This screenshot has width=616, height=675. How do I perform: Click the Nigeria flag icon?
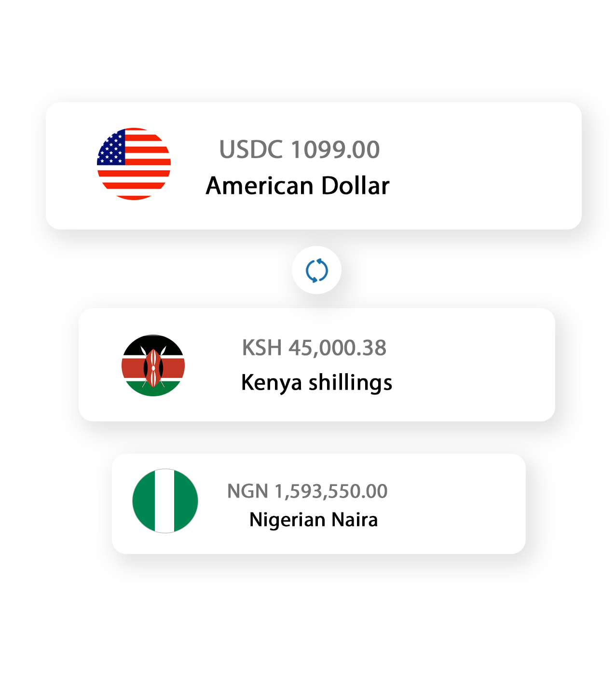click(x=165, y=501)
